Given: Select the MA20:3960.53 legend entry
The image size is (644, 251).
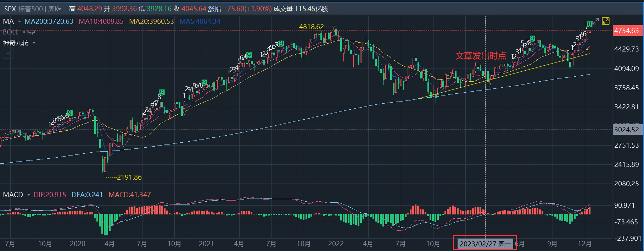Looking at the screenshot, I should click(151, 22).
